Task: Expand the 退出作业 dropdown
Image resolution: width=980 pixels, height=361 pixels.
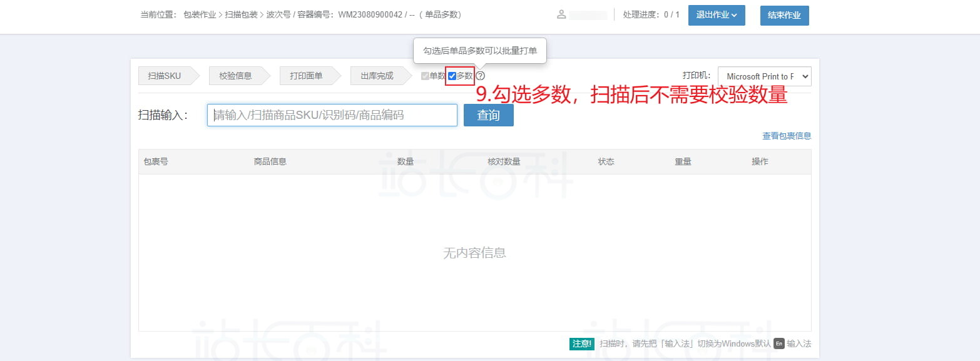Action: (716, 15)
